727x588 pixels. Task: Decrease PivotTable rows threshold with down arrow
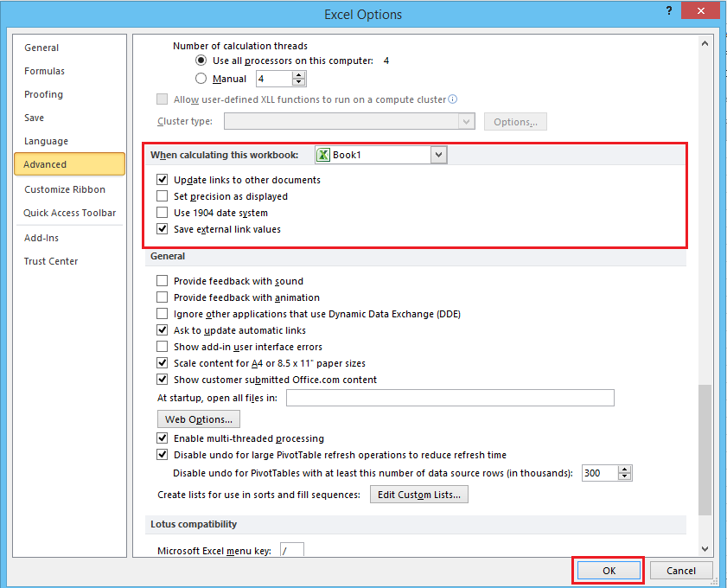pyautogui.click(x=625, y=476)
